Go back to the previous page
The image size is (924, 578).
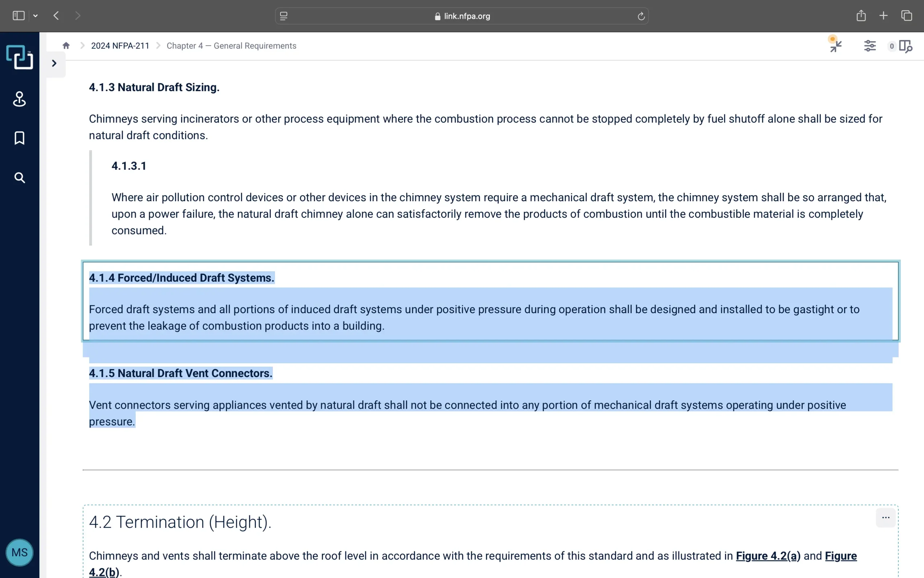56,16
